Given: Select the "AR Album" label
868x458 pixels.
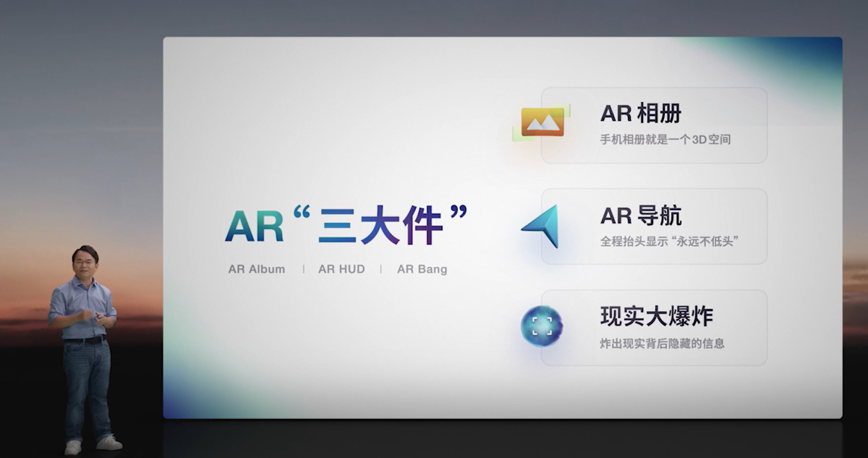Looking at the screenshot, I should click(257, 269).
